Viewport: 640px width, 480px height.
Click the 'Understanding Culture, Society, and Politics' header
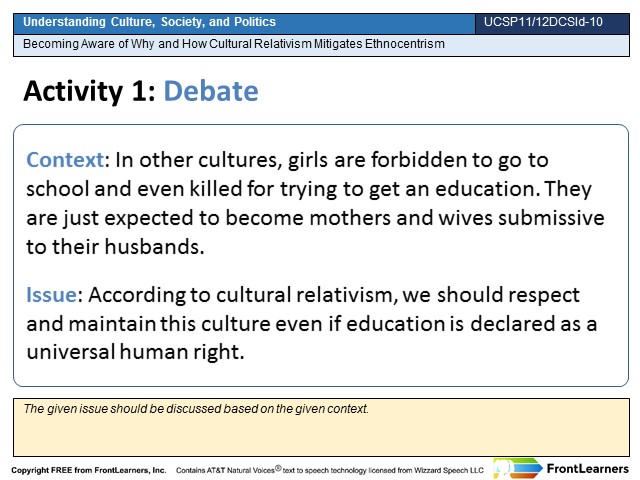click(149, 22)
